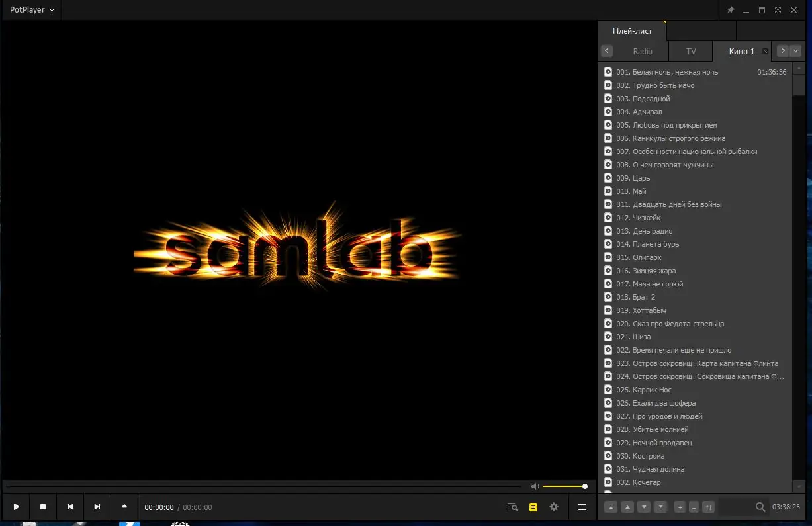Switch to the Radio playlist tab
The width and height of the screenshot is (812, 526).
pyautogui.click(x=643, y=51)
